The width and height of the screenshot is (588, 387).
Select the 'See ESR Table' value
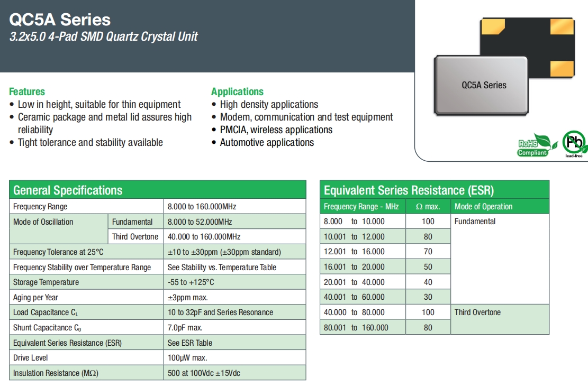(190, 343)
